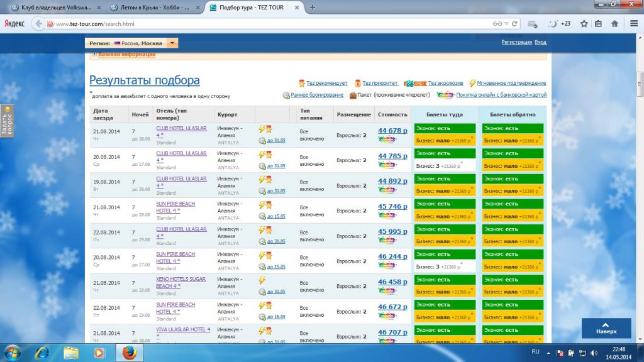
Task: Click Бизнес: 3 outbound ticket cell in 46 244 р row
Action: click(445, 266)
